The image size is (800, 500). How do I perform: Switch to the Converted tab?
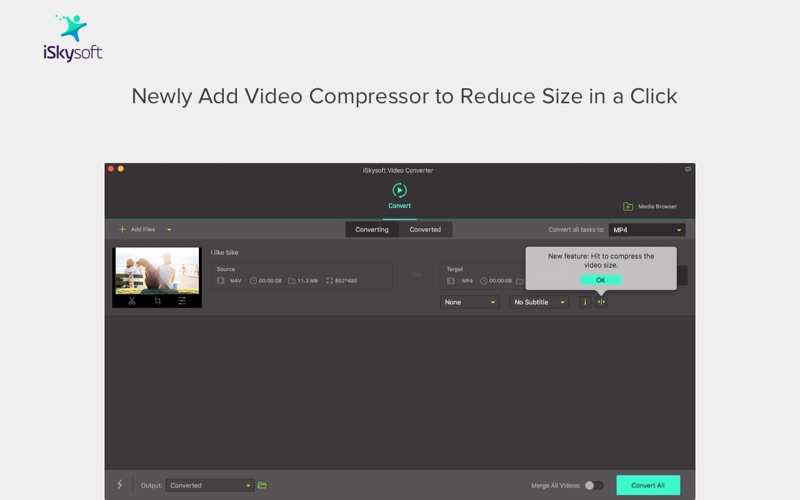[x=425, y=230]
